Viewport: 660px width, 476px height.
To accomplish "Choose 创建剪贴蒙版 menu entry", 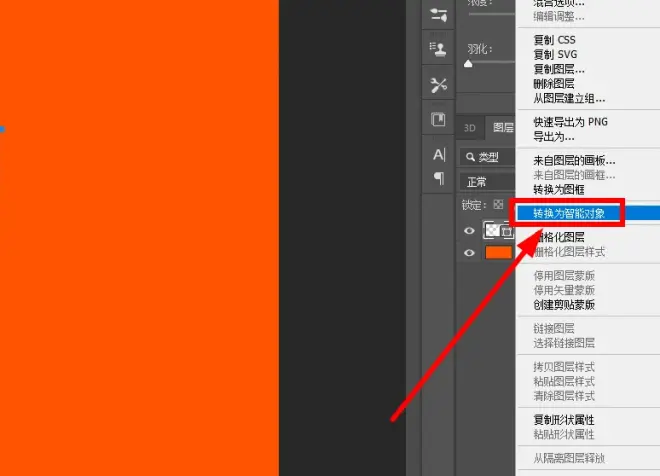I will [564, 305].
